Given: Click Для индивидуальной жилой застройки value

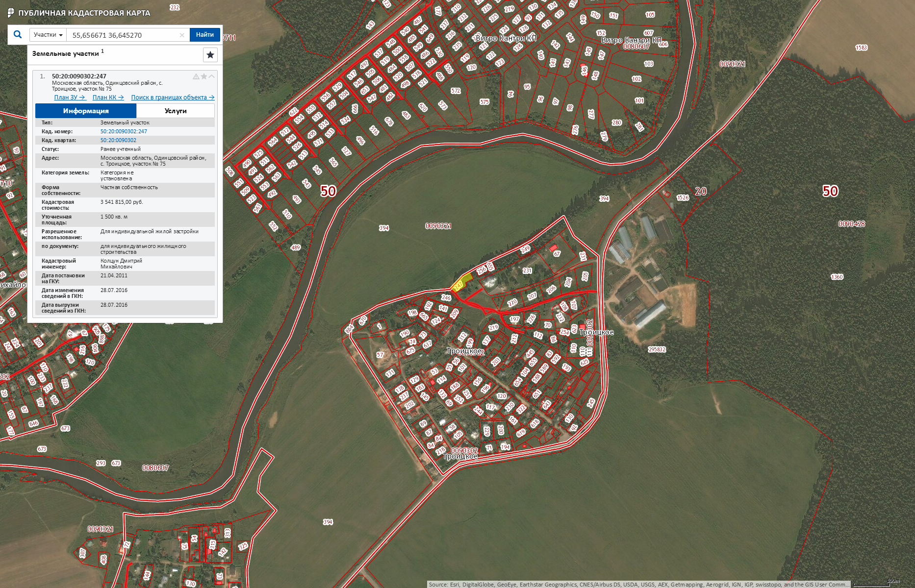Looking at the screenshot, I should [x=150, y=231].
